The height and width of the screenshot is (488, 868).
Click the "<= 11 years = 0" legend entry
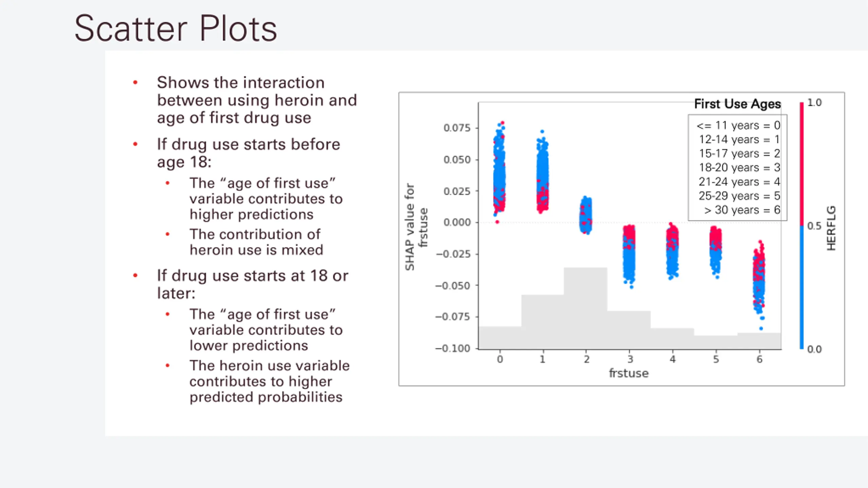738,126
